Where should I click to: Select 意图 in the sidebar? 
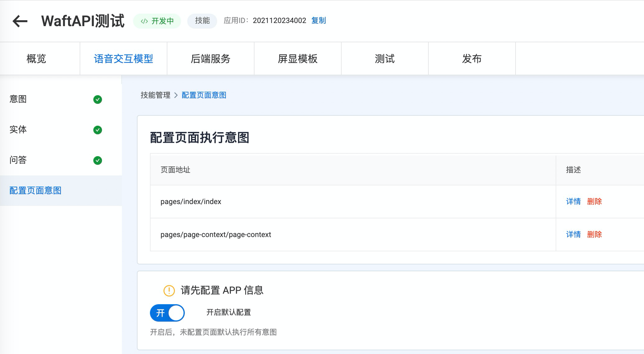tap(18, 99)
